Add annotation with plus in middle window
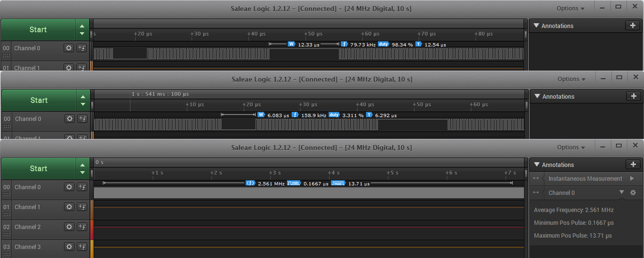 [x=634, y=96]
